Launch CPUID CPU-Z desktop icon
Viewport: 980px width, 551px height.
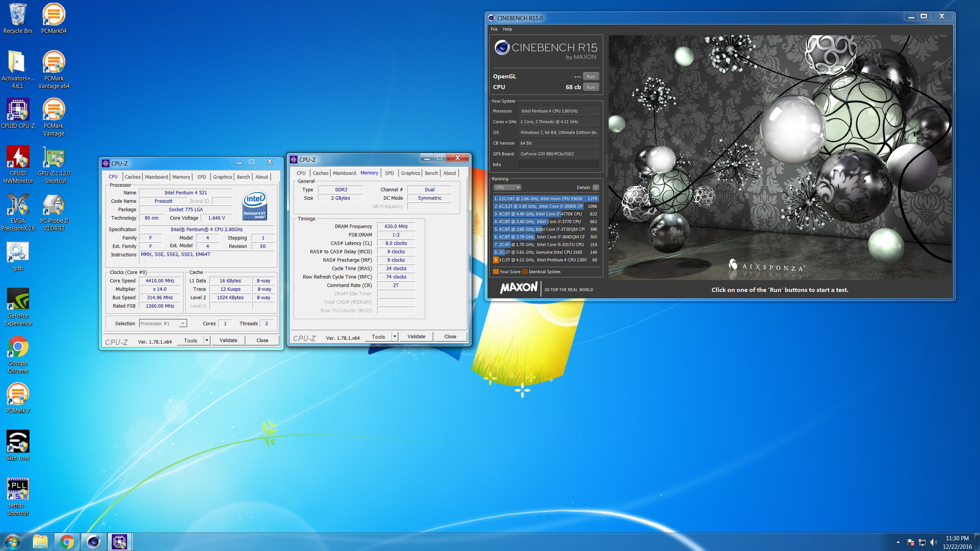(18, 114)
